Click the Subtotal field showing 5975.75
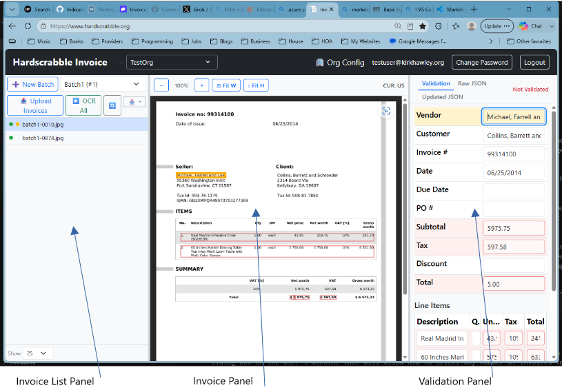Screen dimensions: 562x392 514,228
